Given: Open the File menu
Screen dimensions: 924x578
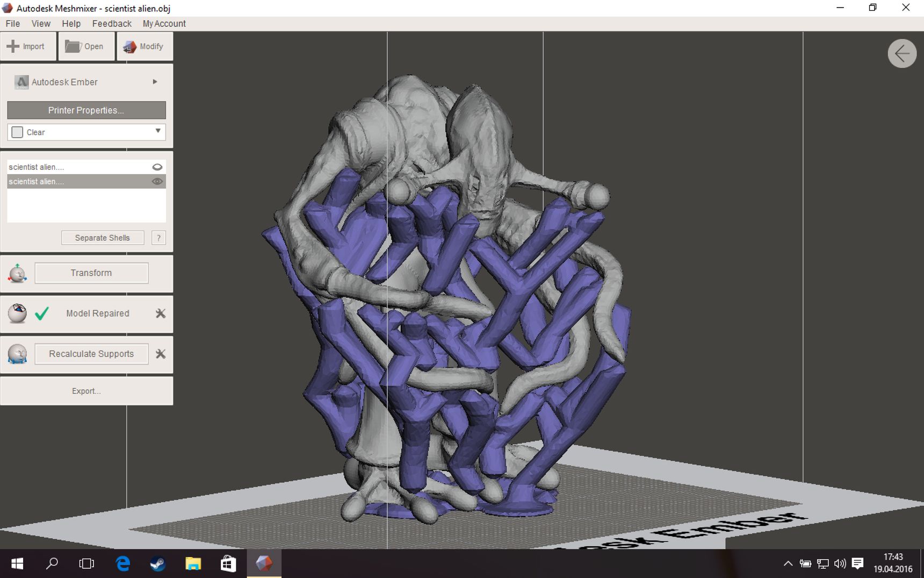Looking at the screenshot, I should click(13, 24).
